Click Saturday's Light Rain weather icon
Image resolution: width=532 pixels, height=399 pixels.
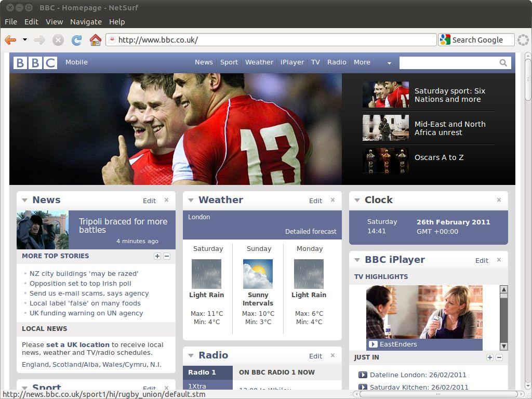206,274
